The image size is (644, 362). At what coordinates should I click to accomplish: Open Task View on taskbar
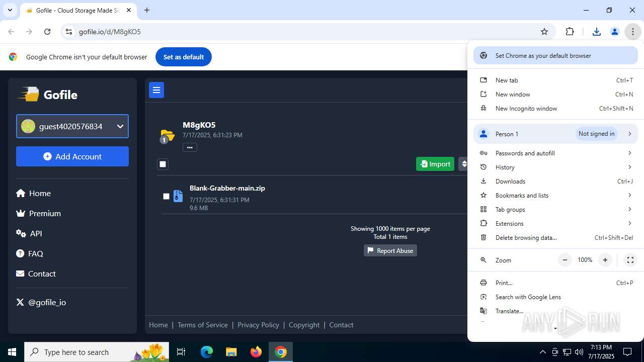[x=181, y=352]
